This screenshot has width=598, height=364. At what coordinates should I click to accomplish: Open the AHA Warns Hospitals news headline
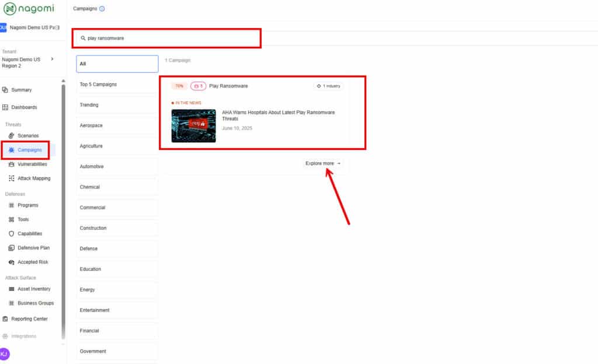coord(278,116)
